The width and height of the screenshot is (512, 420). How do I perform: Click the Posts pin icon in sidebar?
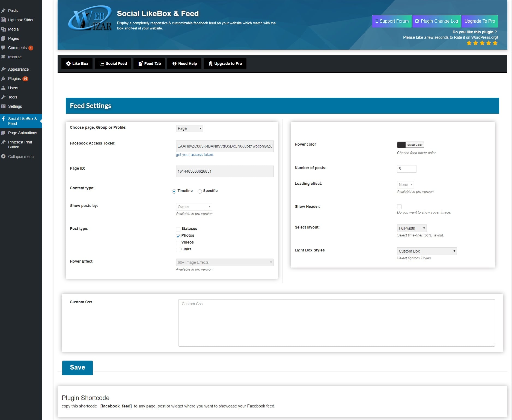click(3, 11)
